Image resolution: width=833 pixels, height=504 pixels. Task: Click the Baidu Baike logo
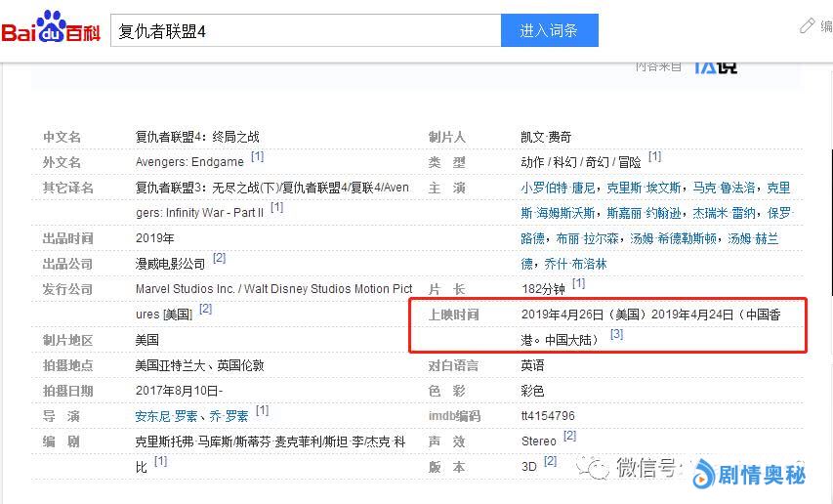(51, 29)
